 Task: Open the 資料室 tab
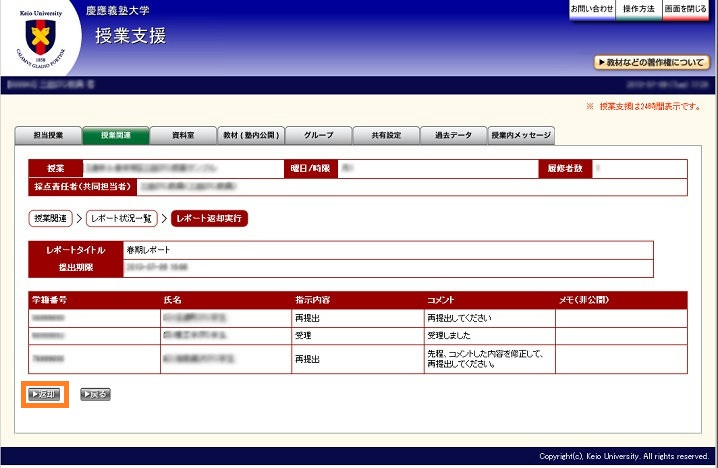coord(183,135)
